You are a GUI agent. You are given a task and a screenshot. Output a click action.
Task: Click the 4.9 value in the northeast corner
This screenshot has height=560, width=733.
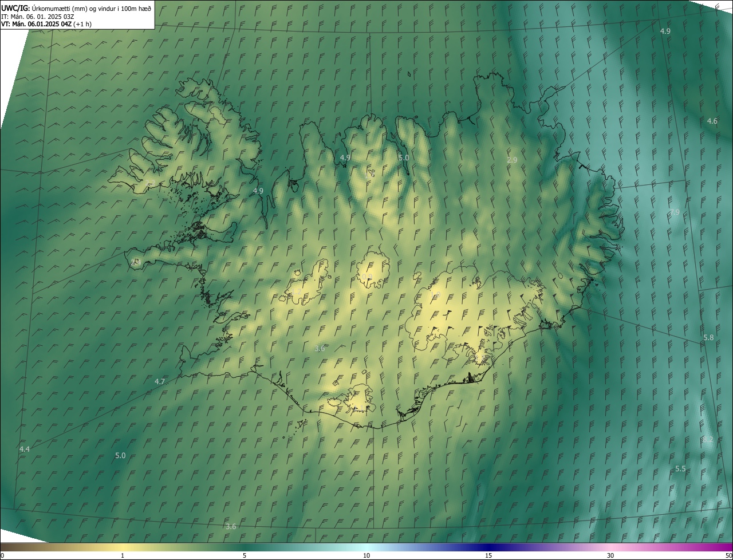(665, 31)
